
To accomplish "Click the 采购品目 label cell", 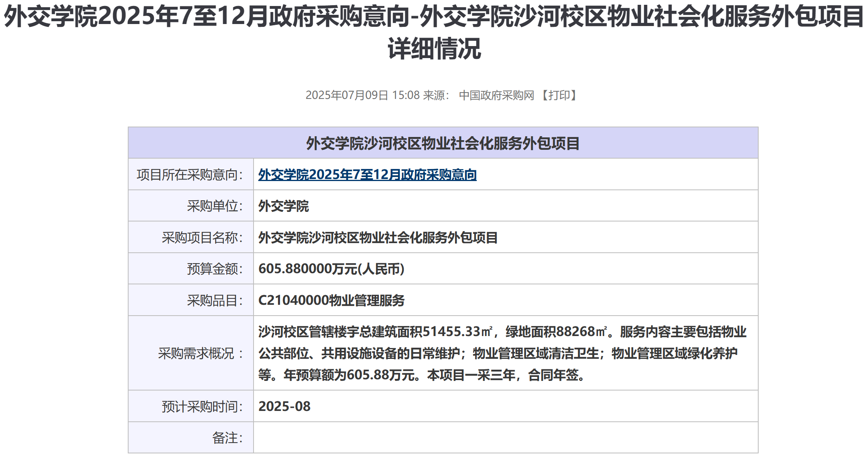I will point(215,300).
